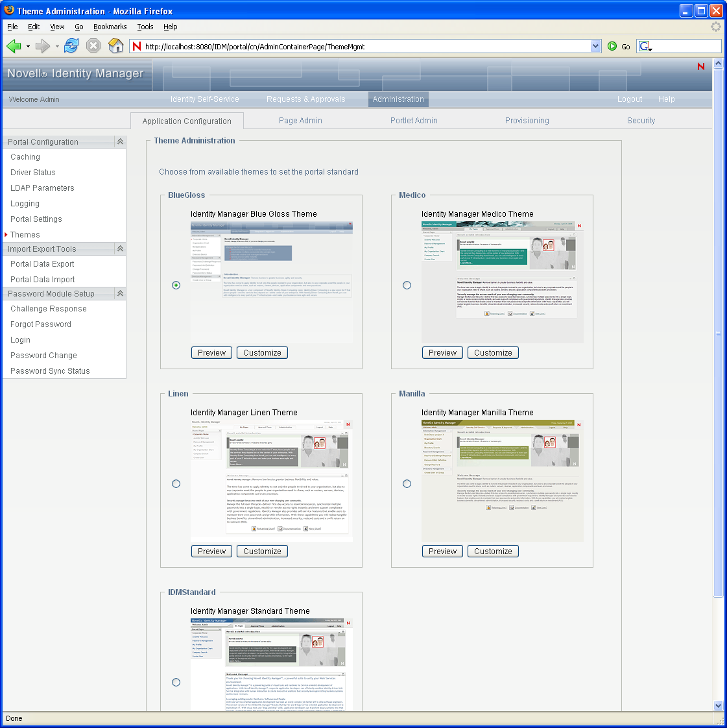Reload the page with the refresh icon
The width and height of the screenshot is (727, 728).
coord(71,46)
